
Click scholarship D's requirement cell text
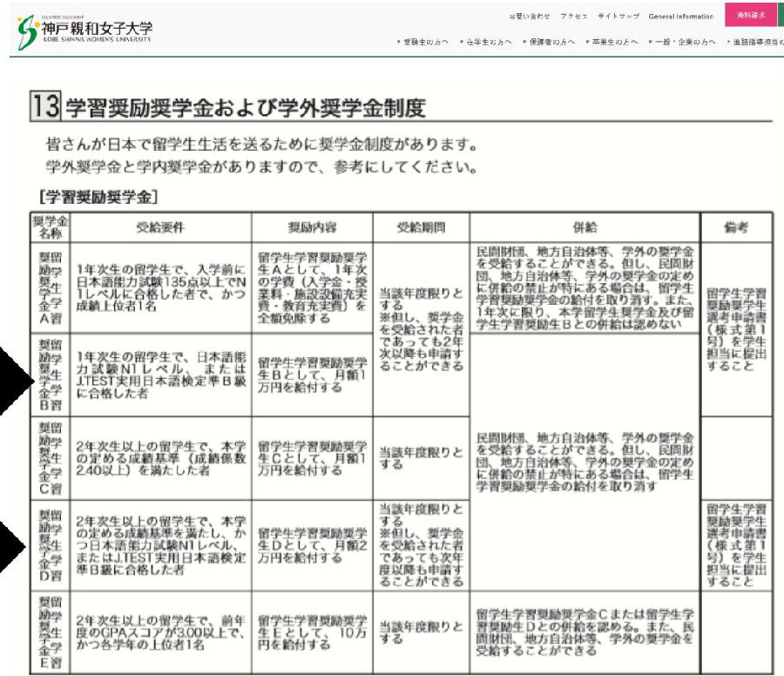tap(161, 545)
